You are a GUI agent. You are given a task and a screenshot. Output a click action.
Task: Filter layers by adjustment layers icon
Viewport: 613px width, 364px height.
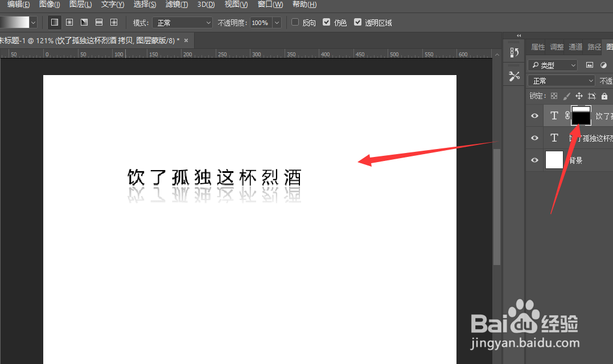coord(604,65)
